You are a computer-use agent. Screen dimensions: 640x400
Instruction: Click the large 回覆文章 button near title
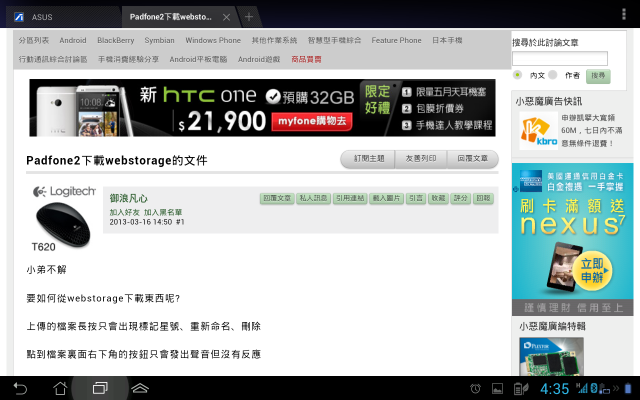tap(473, 159)
